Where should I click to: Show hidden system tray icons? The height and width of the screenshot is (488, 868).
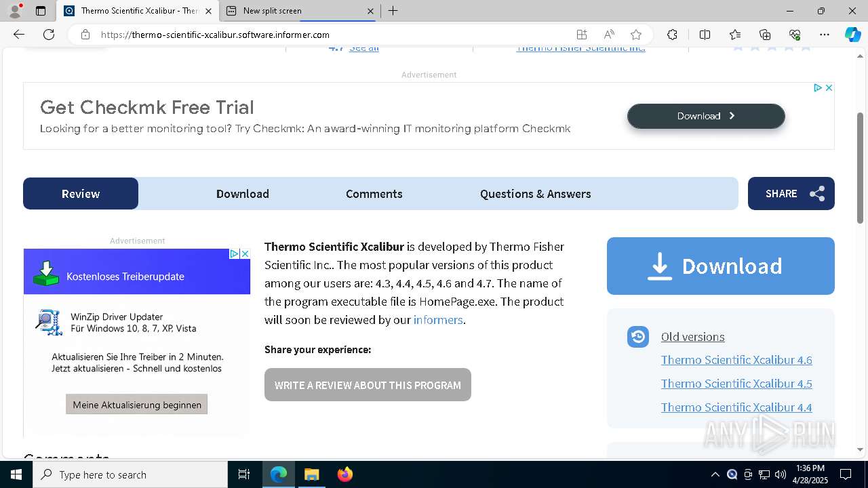tap(715, 474)
